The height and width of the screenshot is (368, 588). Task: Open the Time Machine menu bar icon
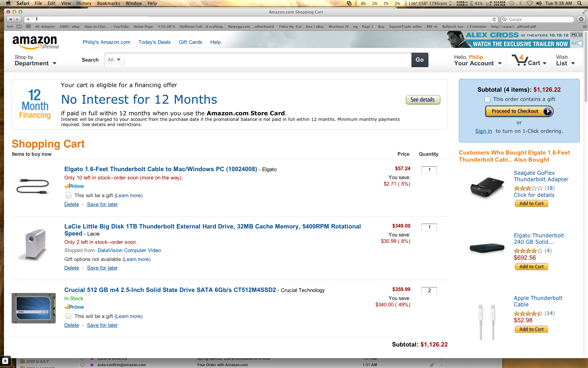511,3
